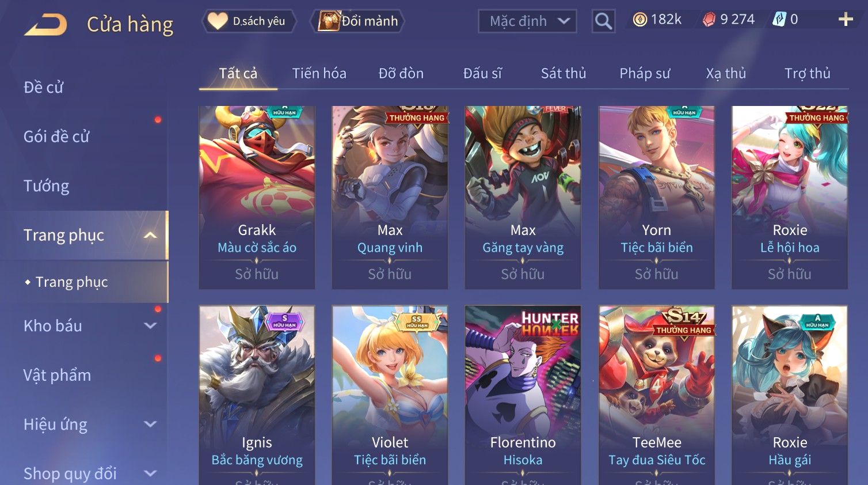The width and height of the screenshot is (868, 485).
Task: Click the red gem currency icon
Action: tap(709, 20)
